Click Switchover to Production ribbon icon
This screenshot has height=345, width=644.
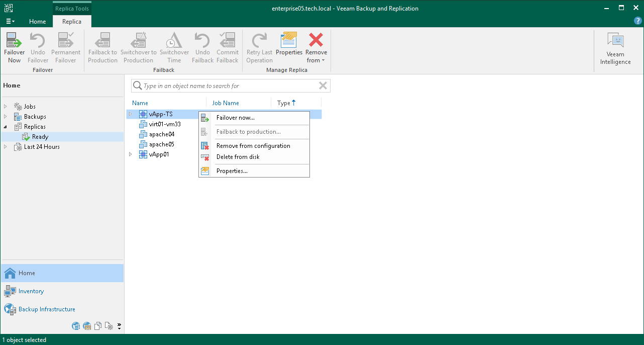click(x=138, y=48)
